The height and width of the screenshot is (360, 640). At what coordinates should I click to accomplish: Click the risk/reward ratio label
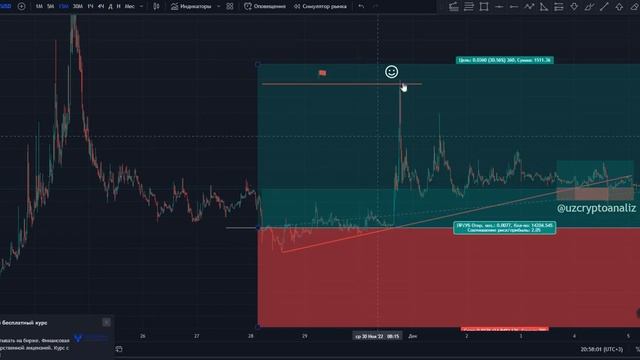point(504,227)
